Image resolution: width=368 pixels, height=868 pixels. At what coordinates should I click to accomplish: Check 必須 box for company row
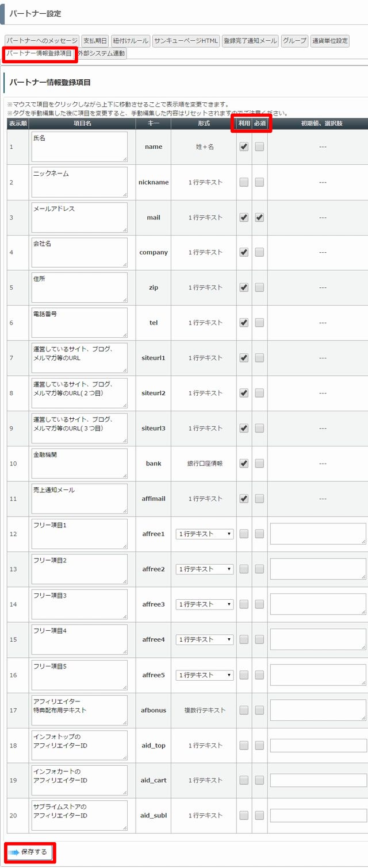[x=259, y=252]
